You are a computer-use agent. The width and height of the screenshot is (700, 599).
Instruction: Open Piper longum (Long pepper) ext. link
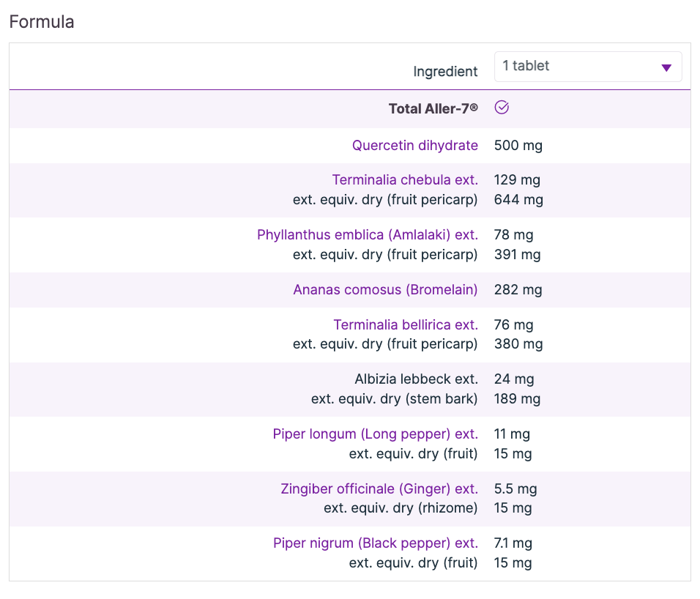coord(375,434)
